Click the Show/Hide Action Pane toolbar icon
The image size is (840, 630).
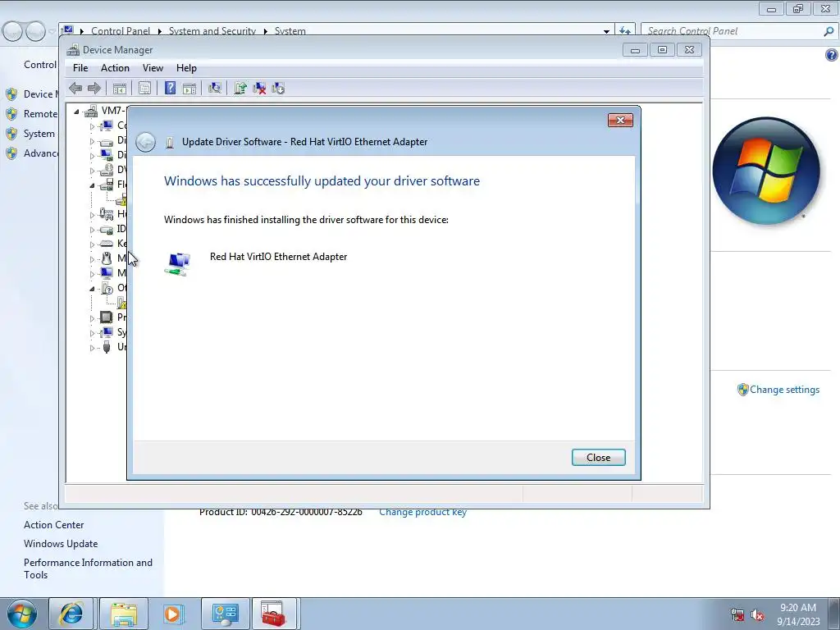click(x=189, y=89)
